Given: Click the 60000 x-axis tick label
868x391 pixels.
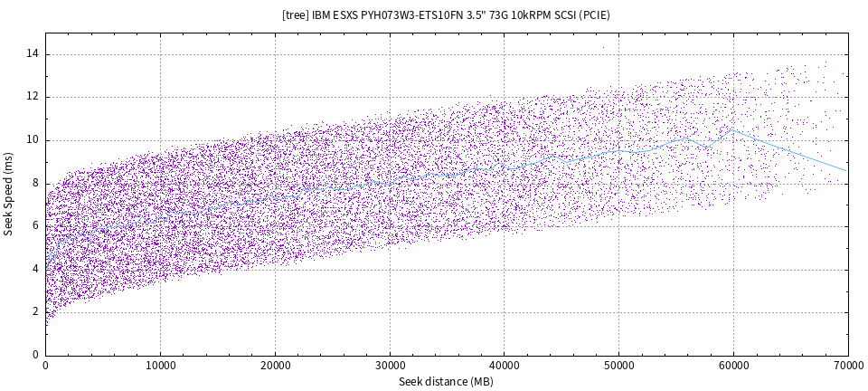Looking at the screenshot, I should pos(733,365).
